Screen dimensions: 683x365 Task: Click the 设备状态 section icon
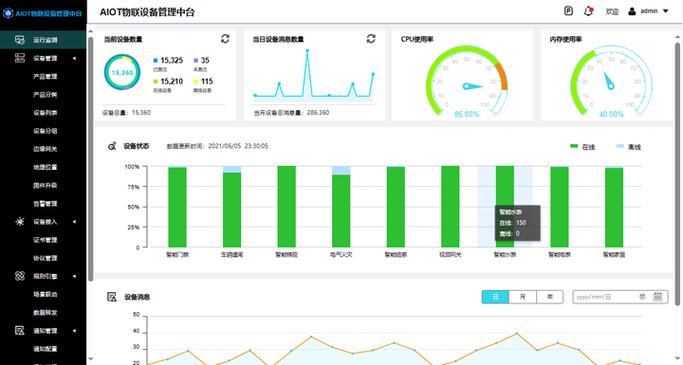coord(112,146)
